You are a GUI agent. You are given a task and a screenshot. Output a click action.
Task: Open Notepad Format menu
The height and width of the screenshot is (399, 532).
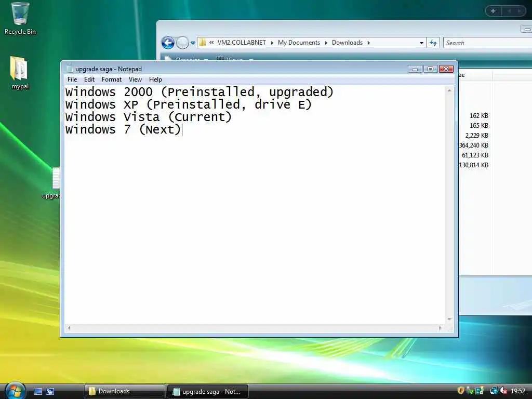112,79
